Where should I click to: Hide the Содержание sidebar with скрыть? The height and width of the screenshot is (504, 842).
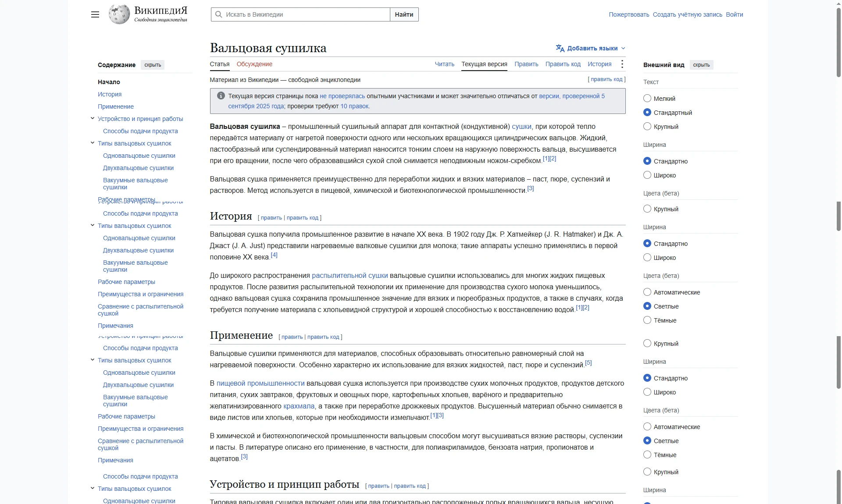pos(153,65)
